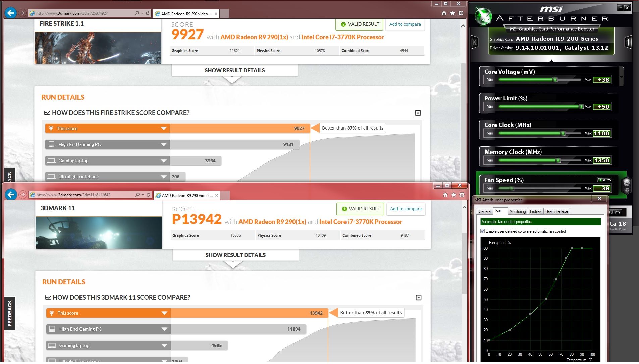Screen dimensions: 639x364
Task: Click the Fan Speed slider handle
Action: [512, 188]
